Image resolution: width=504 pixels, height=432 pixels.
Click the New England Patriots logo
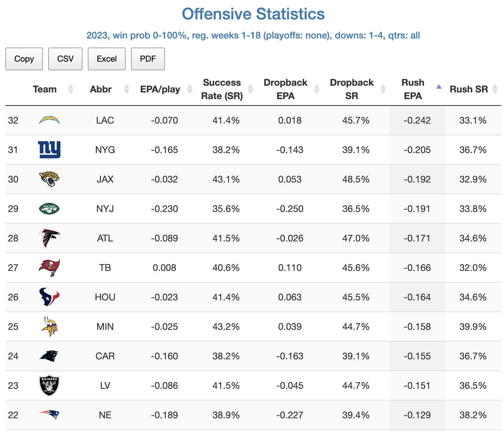click(x=49, y=415)
